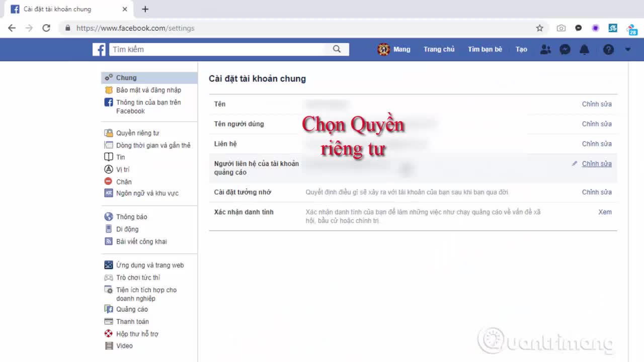Image resolution: width=644 pixels, height=362 pixels.
Task: Open Thanh toán settings
Action: 132,322
